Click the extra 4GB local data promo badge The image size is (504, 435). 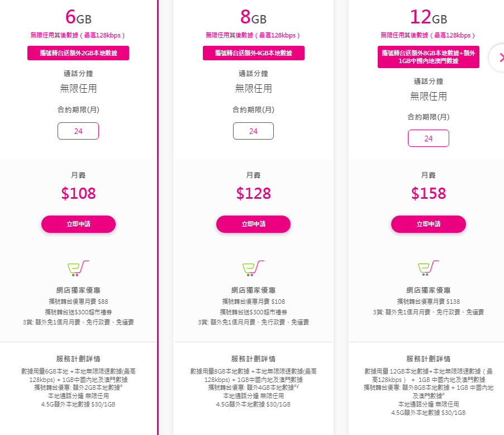coord(253,53)
